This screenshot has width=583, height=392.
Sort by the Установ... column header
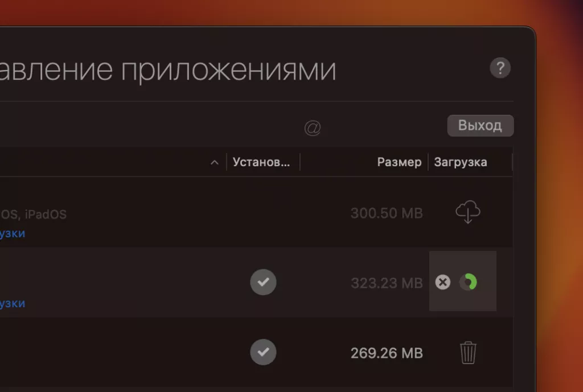point(261,162)
